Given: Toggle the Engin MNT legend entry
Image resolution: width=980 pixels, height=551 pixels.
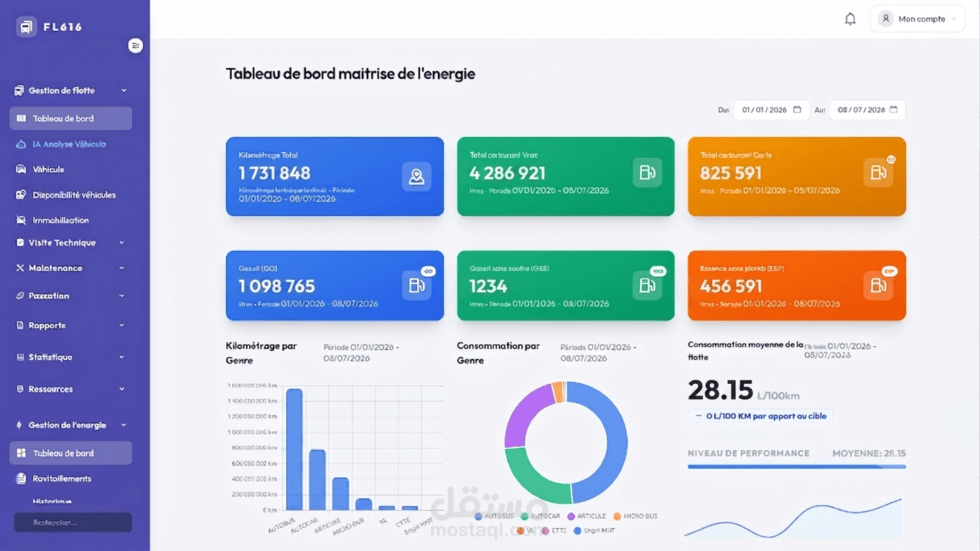Looking at the screenshot, I should [x=594, y=531].
